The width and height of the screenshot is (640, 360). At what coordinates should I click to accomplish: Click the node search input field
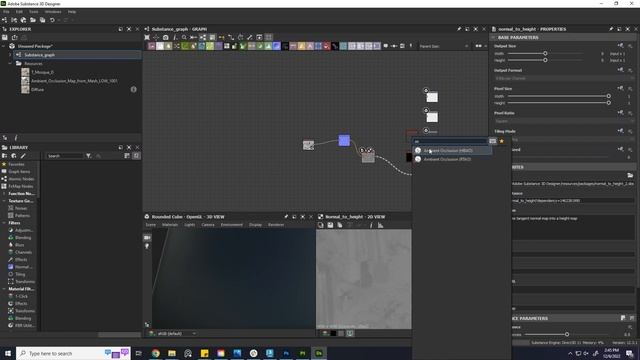tap(450, 141)
